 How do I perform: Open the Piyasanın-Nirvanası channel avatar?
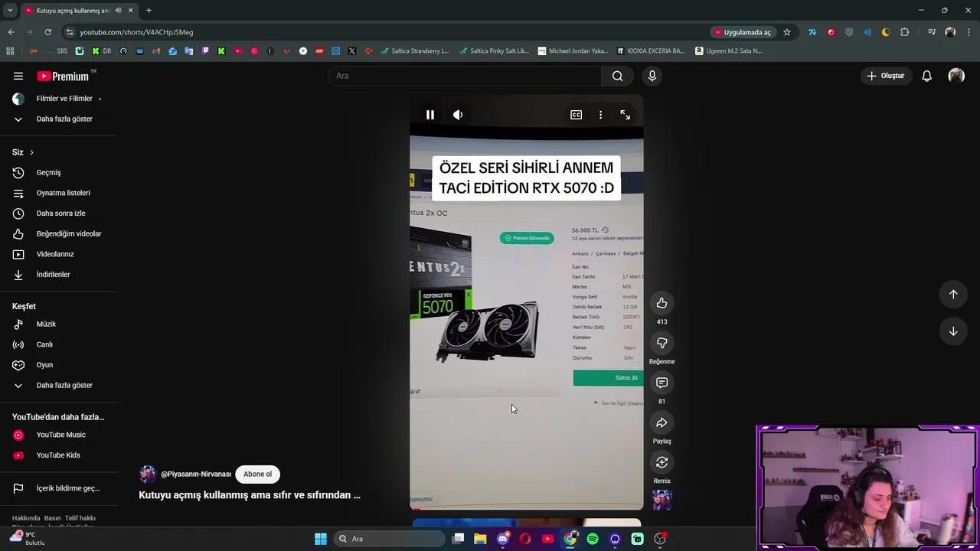(148, 474)
